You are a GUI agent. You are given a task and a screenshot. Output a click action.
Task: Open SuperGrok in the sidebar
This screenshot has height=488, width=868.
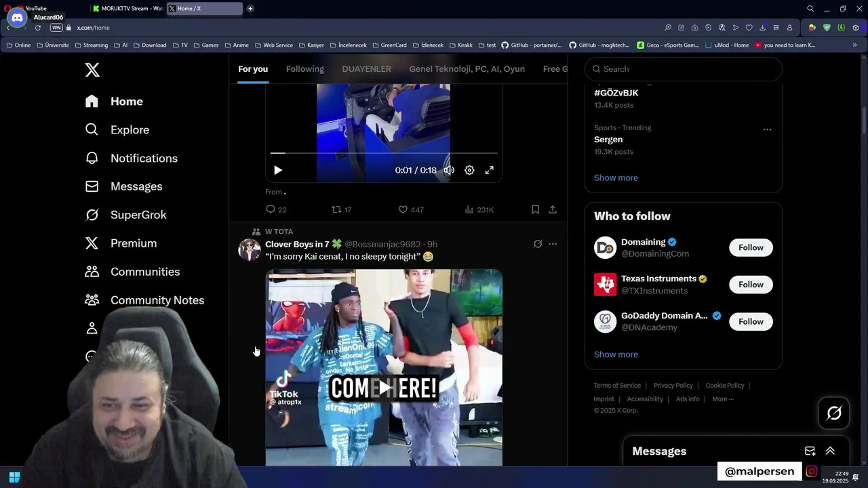point(125,215)
